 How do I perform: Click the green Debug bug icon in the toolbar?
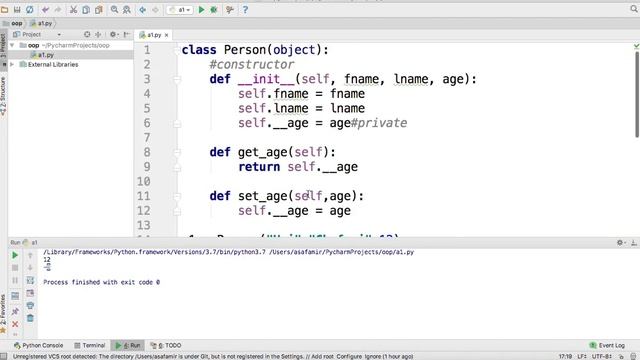(213, 9)
